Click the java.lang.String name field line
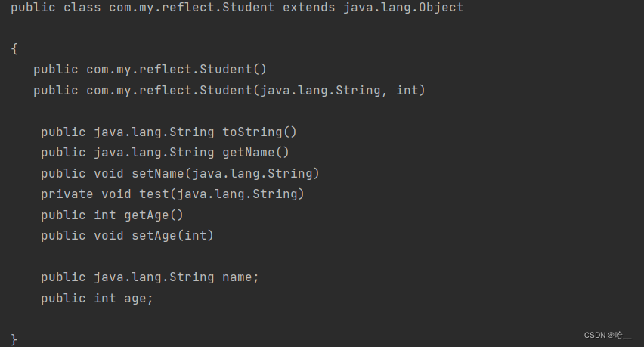The height and width of the screenshot is (347, 644). pyautogui.click(x=150, y=277)
